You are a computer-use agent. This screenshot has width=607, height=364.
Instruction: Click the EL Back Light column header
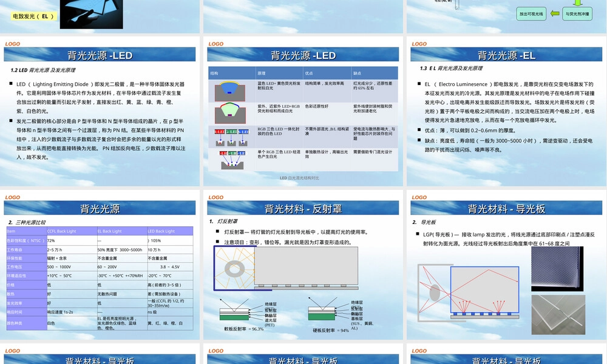point(122,231)
